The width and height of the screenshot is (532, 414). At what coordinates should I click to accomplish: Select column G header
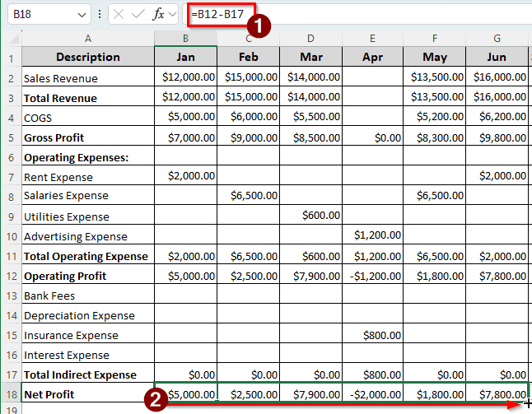tap(497, 39)
